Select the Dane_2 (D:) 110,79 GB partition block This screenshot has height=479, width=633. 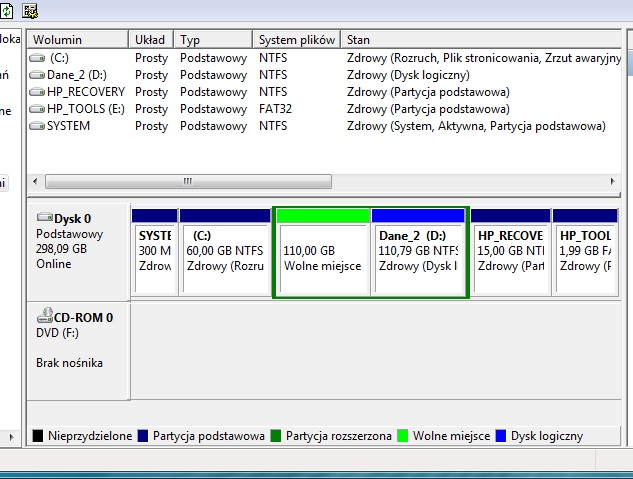(418, 252)
